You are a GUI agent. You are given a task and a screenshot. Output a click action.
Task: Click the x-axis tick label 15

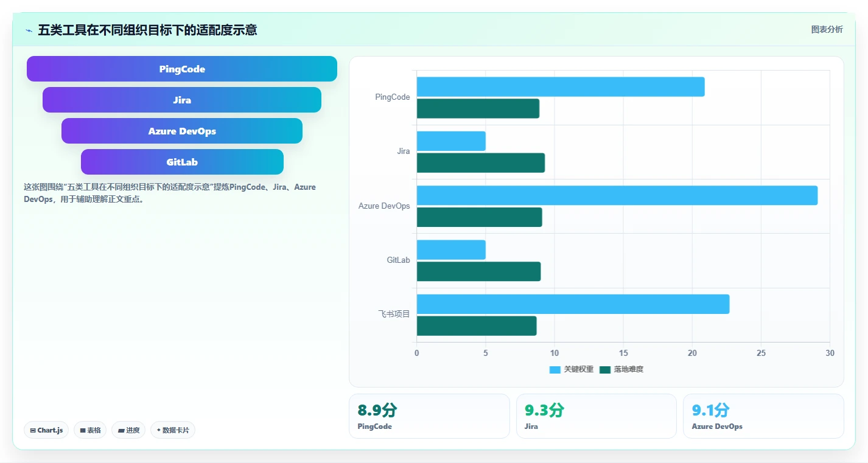coord(623,353)
